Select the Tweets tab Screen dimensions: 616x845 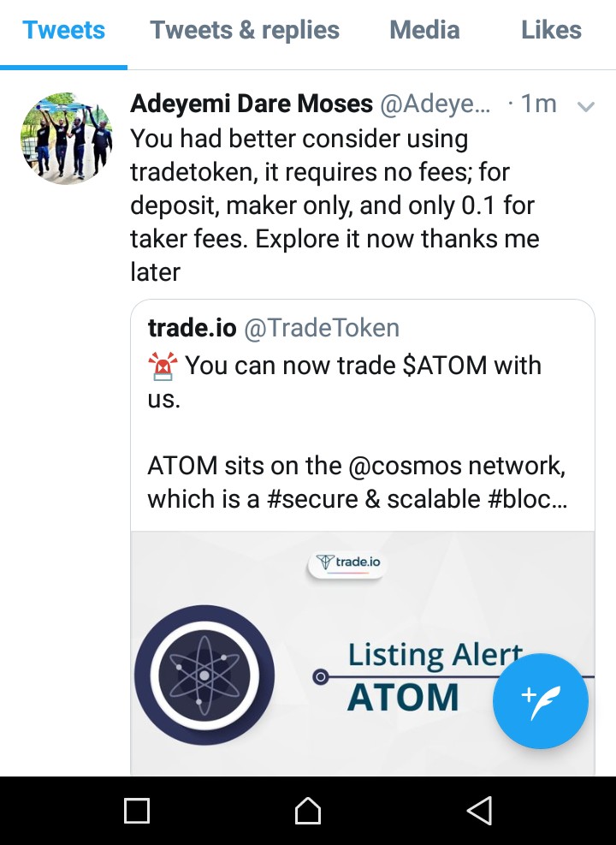pyautogui.click(x=63, y=30)
